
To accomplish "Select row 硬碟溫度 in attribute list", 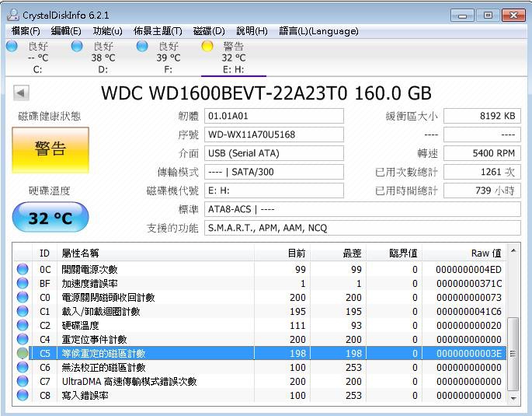I will [x=259, y=325].
